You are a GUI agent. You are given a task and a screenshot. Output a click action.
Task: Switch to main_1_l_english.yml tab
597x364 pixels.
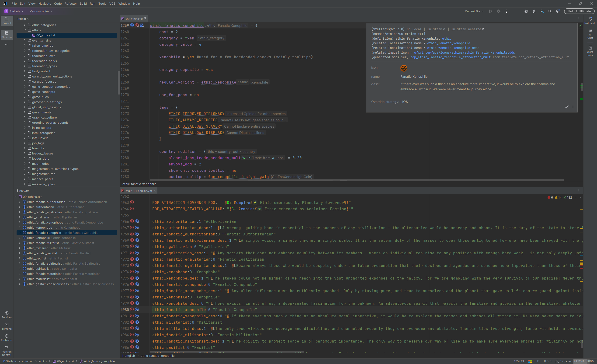tap(139, 191)
